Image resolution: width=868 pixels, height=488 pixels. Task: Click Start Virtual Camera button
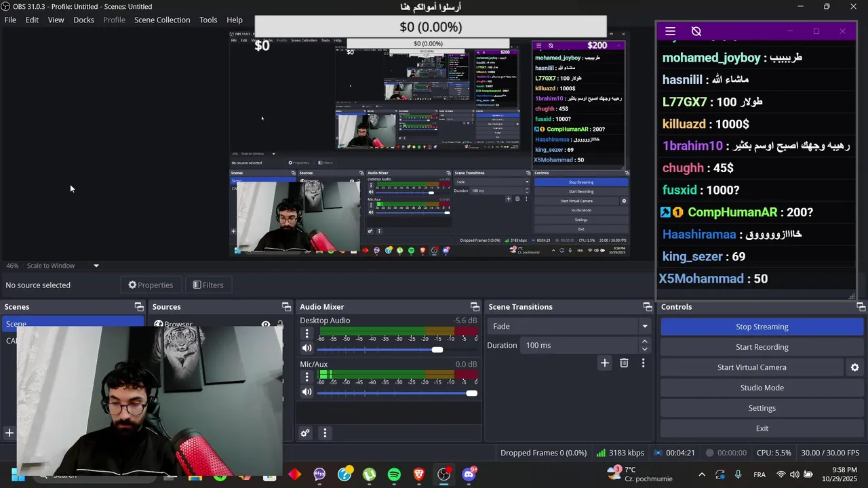pyautogui.click(x=752, y=367)
